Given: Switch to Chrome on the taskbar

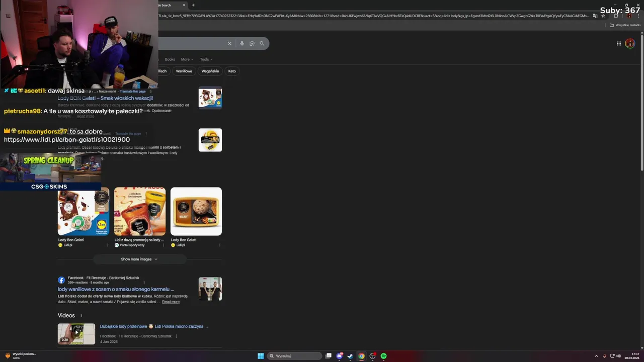Looking at the screenshot, I should 361,356.
